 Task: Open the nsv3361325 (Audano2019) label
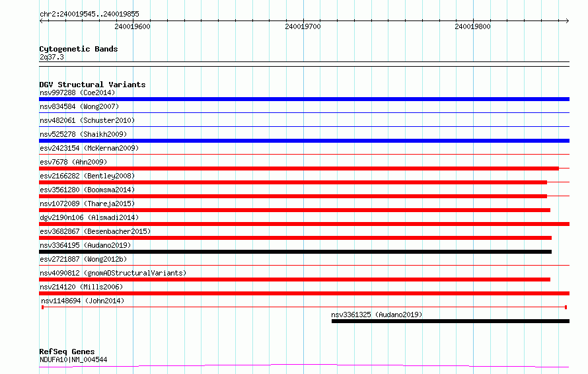(377, 315)
